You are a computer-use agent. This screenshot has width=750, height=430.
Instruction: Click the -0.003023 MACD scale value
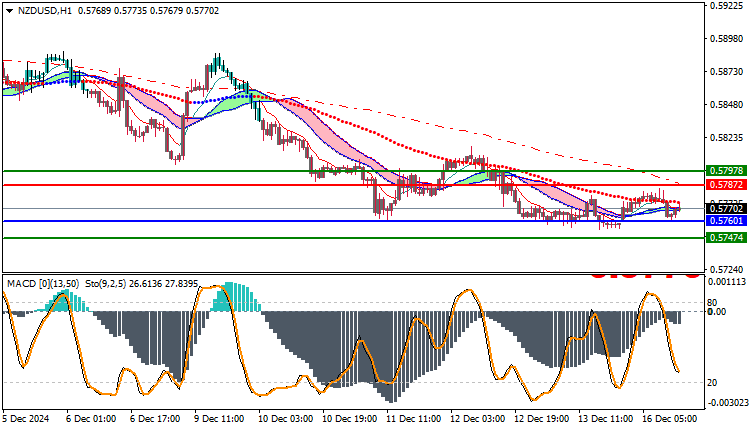coord(726,403)
